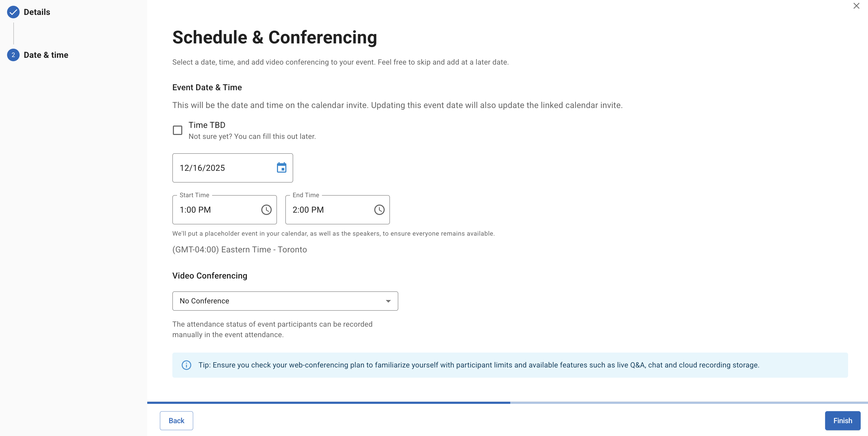Click the Time TBD label text
868x436 pixels.
pos(207,125)
